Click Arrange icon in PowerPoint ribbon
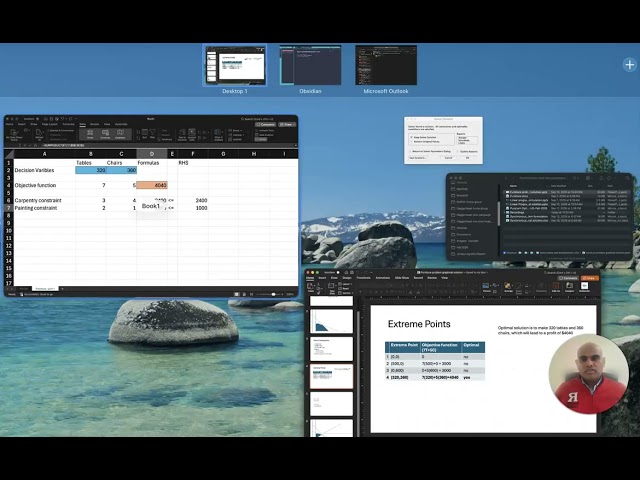This screenshot has height=480, width=640. pos(508,287)
